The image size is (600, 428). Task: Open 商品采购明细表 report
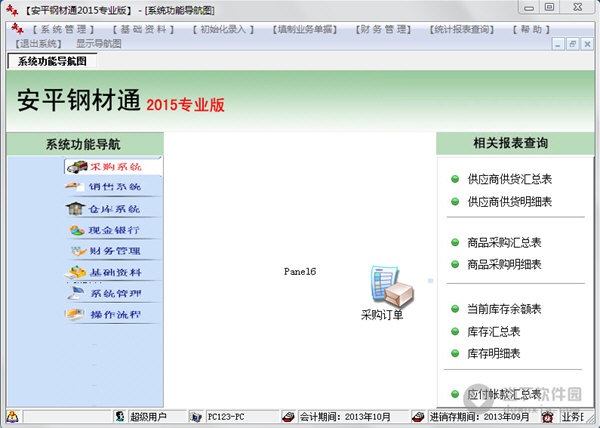[x=504, y=264]
